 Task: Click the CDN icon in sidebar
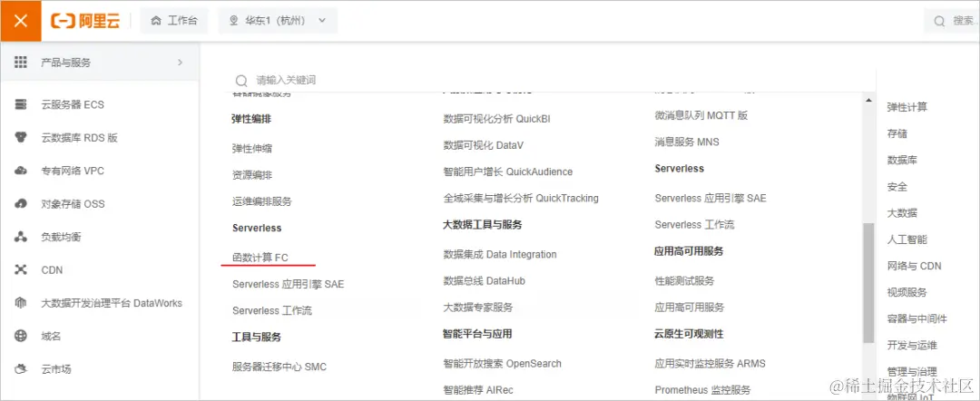(x=21, y=269)
